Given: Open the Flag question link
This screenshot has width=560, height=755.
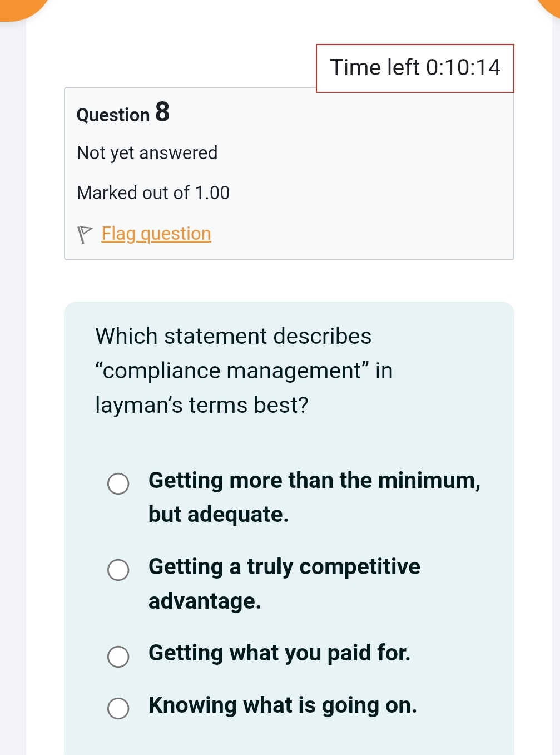Looking at the screenshot, I should tap(156, 234).
